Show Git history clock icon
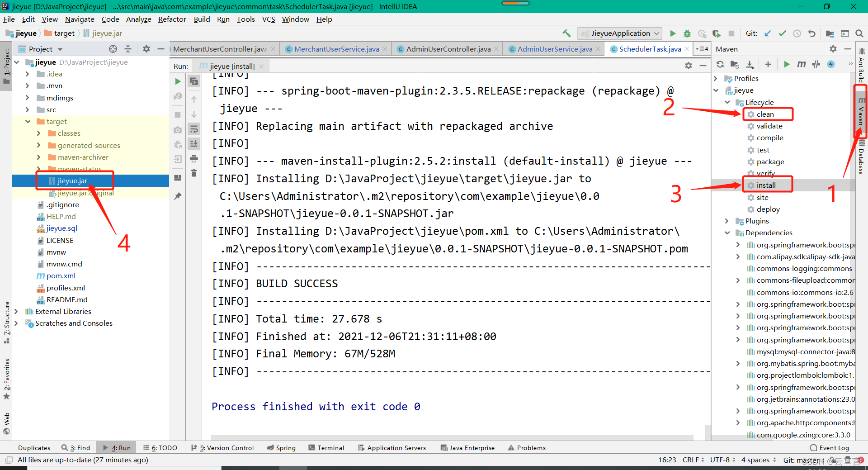 coord(797,33)
